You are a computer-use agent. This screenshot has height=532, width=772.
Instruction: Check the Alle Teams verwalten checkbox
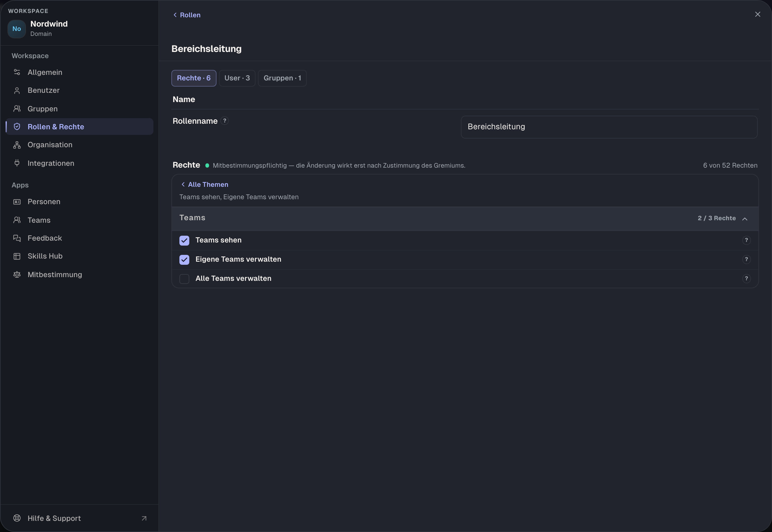[184, 279]
